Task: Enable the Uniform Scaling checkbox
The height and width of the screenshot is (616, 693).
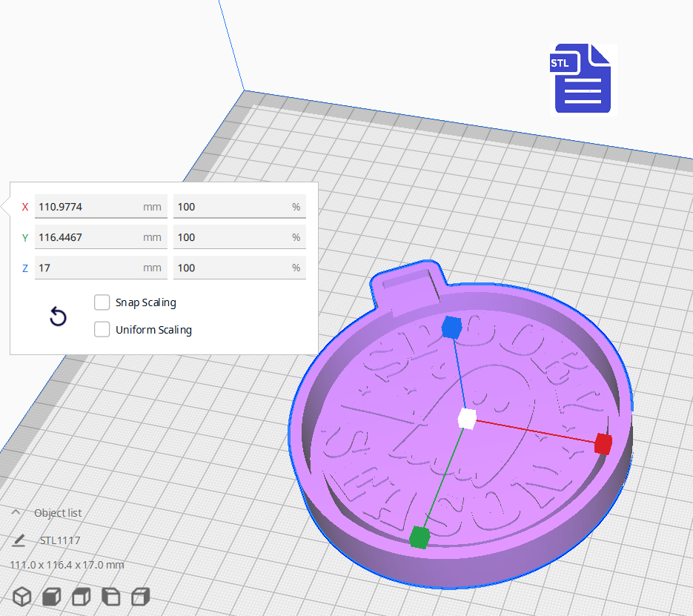Action: click(x=102, y=330)
